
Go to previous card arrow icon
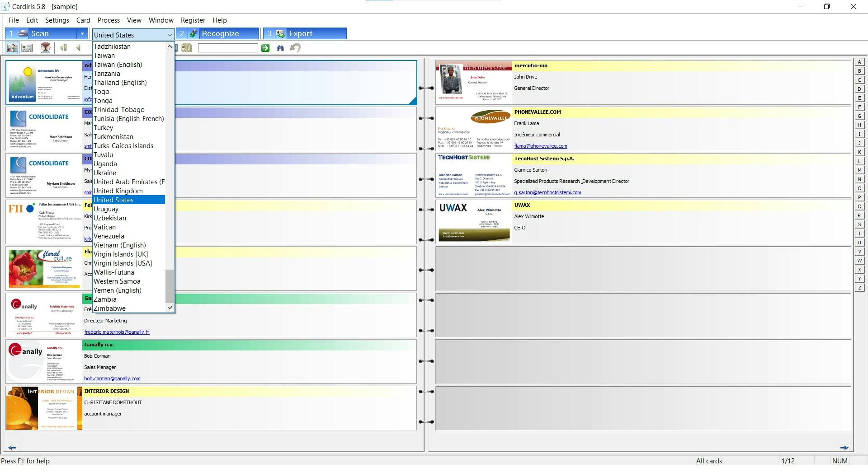tap(79, 48)
